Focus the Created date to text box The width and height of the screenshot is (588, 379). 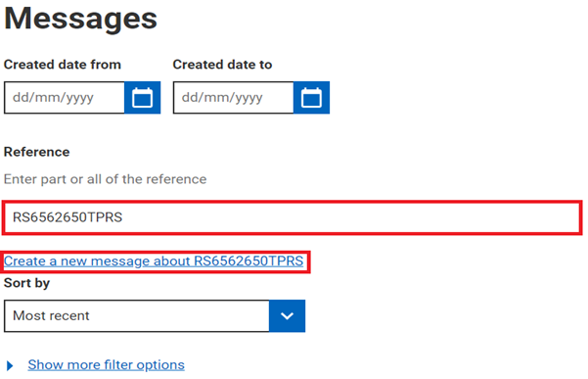tap(233, 98)
